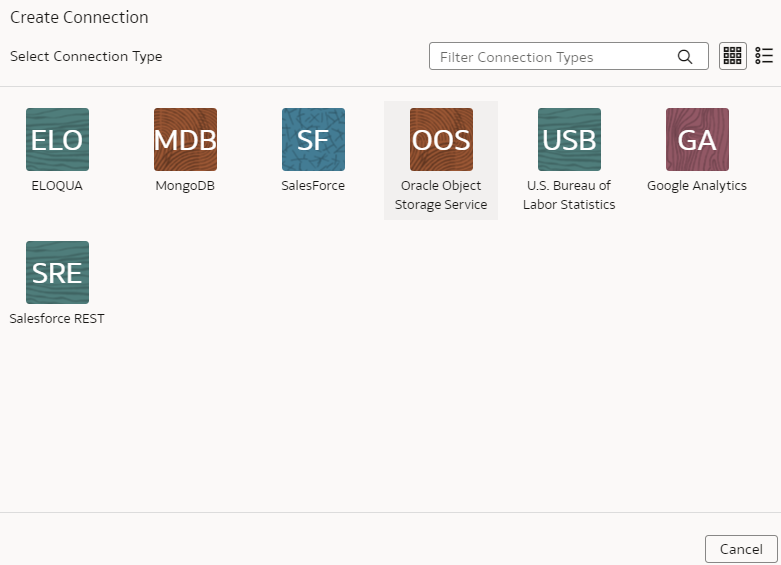
Task: Pick the Salesforce REST SRE icon
Action: click(57, 273)
